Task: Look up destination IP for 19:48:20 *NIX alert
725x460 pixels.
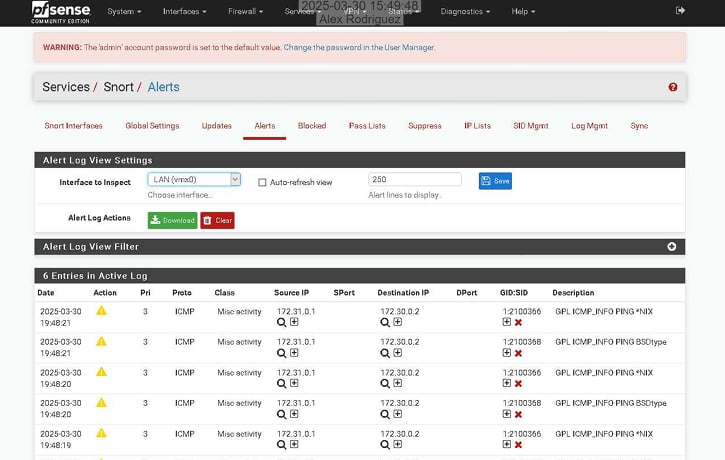Action: click(x=385, y=383)
